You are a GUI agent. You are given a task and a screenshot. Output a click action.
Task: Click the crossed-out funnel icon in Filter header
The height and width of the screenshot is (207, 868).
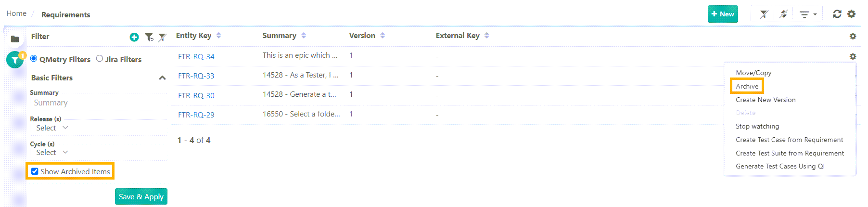click(163, 37)
